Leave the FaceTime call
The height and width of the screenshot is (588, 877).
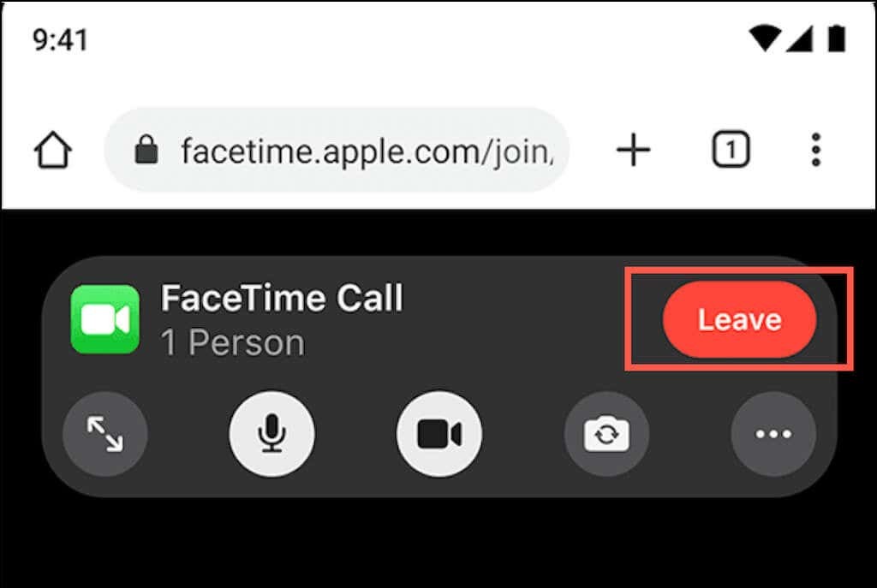739,320
